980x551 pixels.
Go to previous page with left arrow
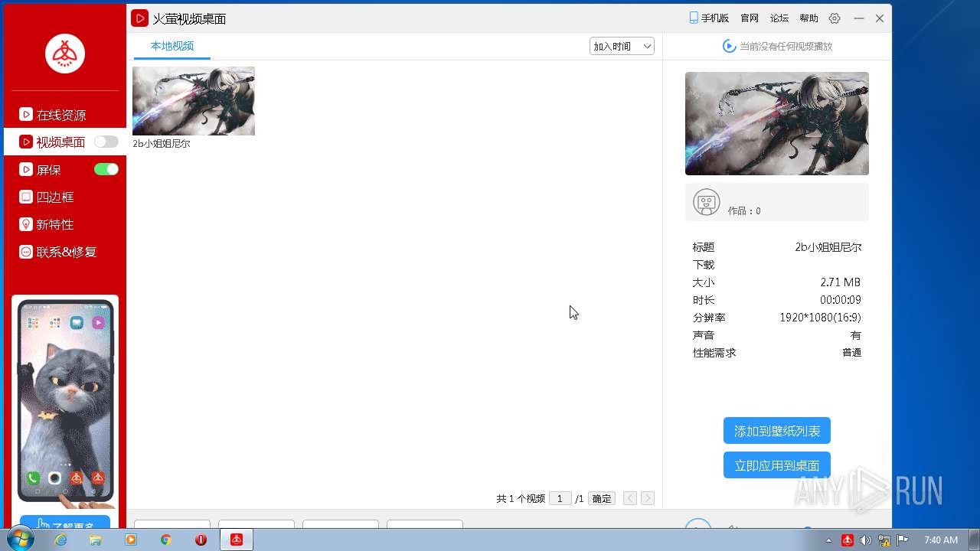[630, 498]
